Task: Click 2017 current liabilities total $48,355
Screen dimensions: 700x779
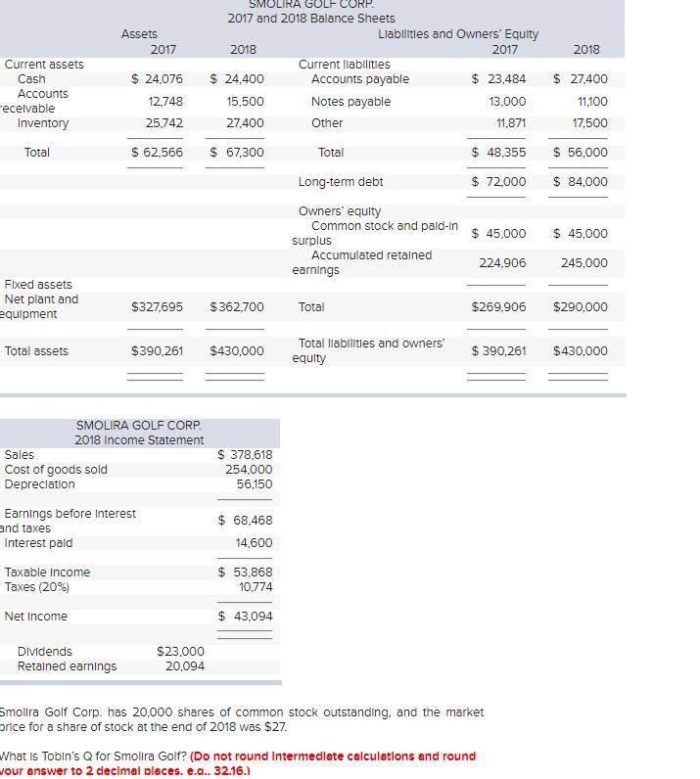Action: (x=498, y=152)
